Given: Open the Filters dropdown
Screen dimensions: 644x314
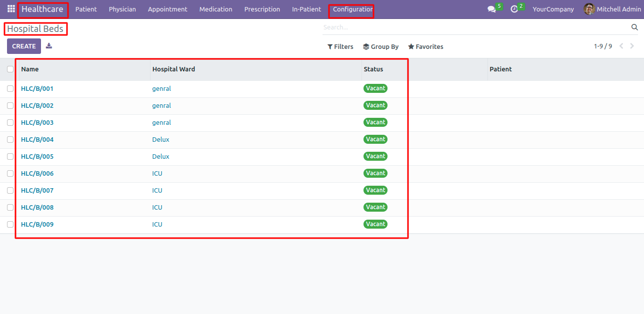Looking at the screenshot, I should click(340, 46).
